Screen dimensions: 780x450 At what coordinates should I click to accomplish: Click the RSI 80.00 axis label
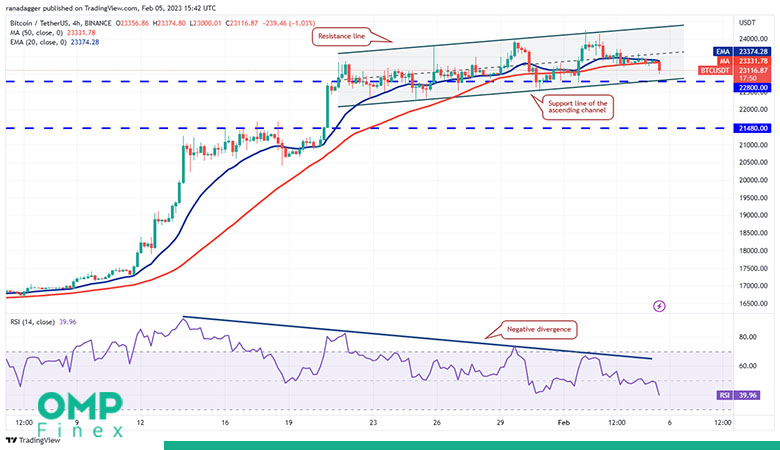pos(748,337)
